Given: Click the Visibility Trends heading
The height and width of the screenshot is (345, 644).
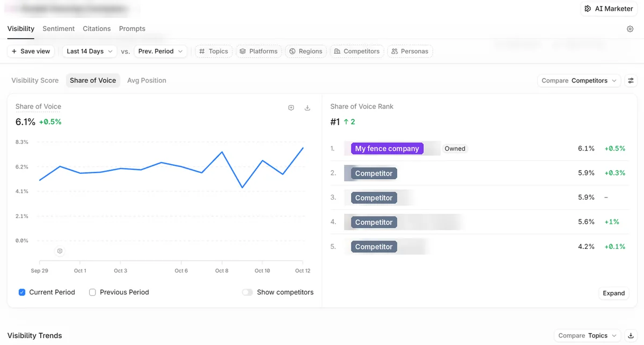Looking at the screenshot, I should (35, 336).
